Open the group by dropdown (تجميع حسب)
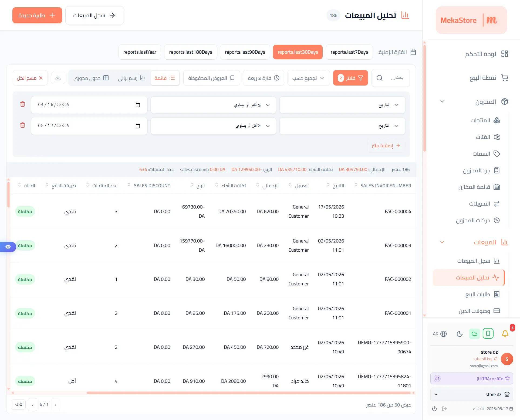The image size is (520, 420). 309,78
